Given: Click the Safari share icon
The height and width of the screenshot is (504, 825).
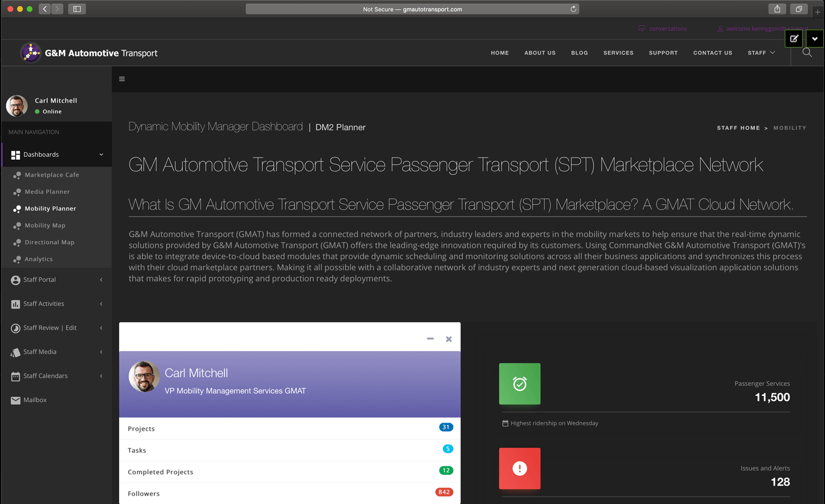Looking at the screenshot, I should pos(777,9).
